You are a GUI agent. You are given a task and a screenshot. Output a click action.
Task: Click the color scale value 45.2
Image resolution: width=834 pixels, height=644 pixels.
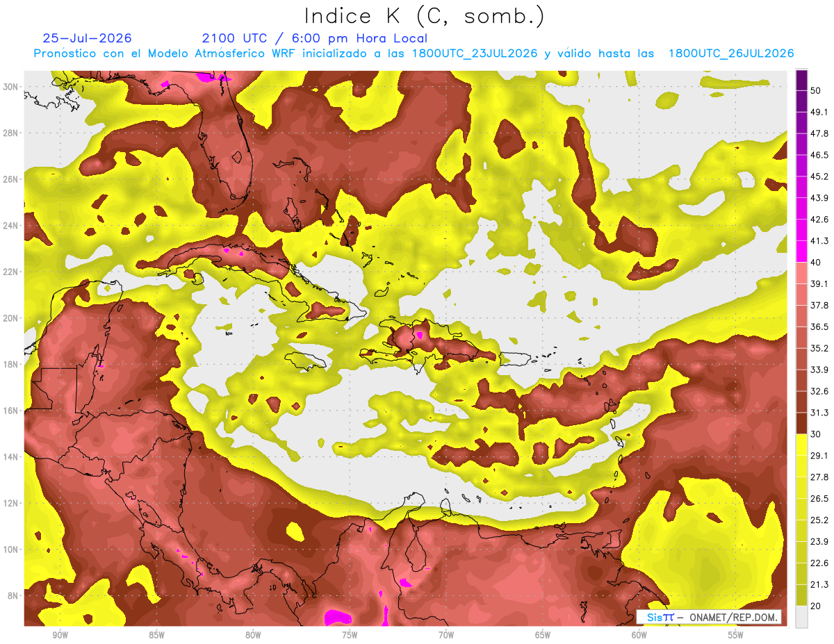pyautogui.click(x=819, y=176)
